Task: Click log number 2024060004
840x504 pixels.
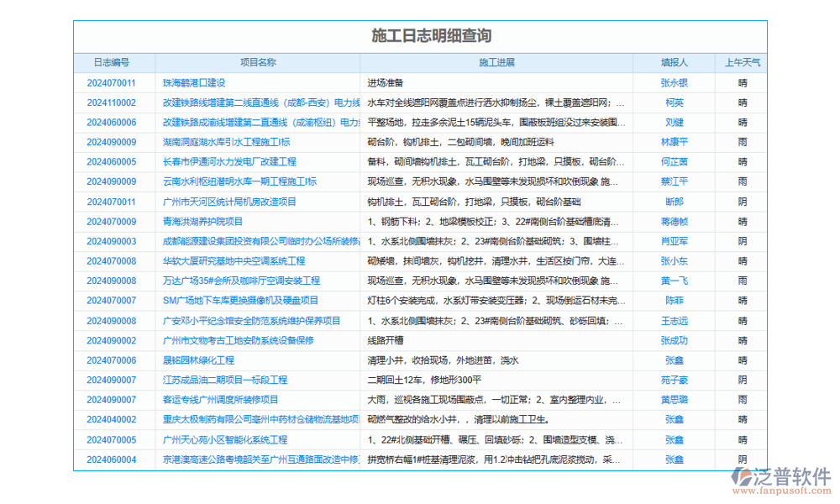Action: click(x=111, y=459)
